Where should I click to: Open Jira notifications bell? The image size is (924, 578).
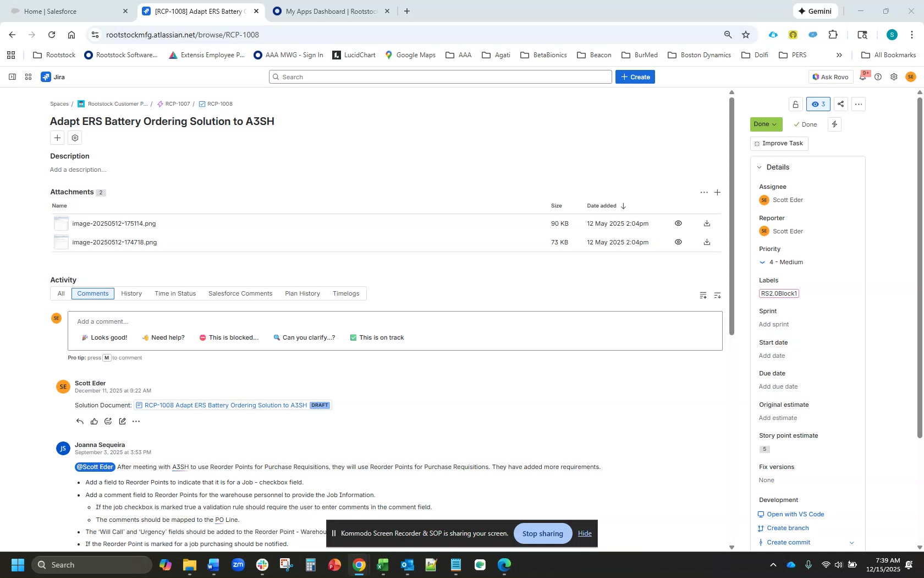pyautogui.click(x=862, y=77)
